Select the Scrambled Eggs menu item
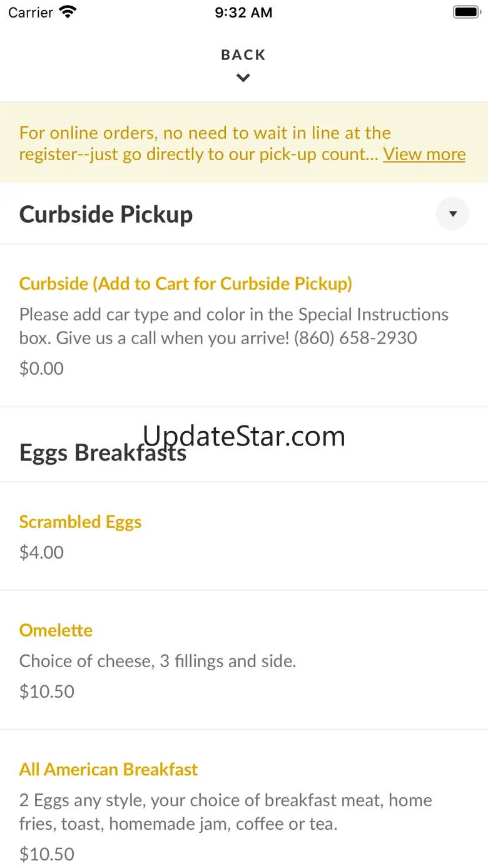The image size is (488, 868). [81, 522]
